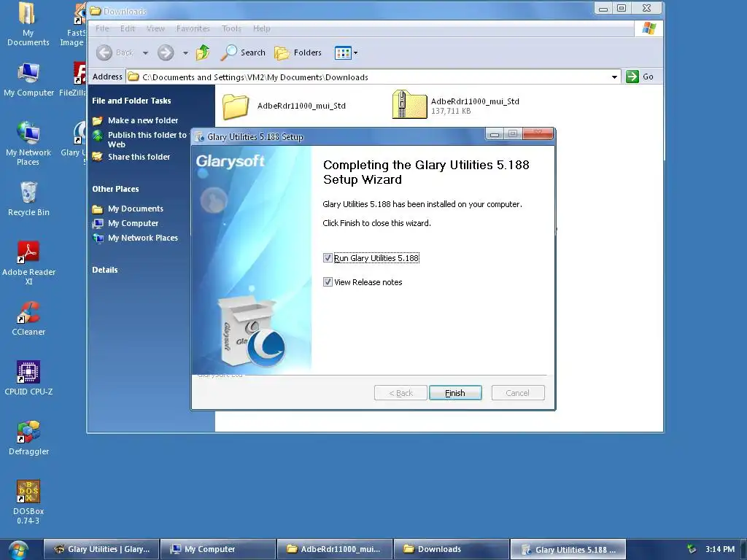Expand the Back history dropdown arrow
Viewport: 747px width, 560px height.
[x=145, y=52]
